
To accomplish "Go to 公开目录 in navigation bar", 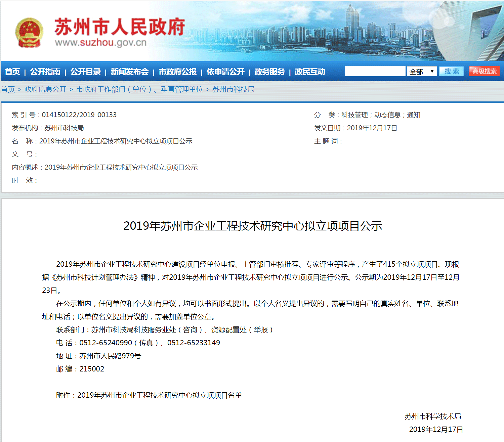I will [x=86, y=72].
